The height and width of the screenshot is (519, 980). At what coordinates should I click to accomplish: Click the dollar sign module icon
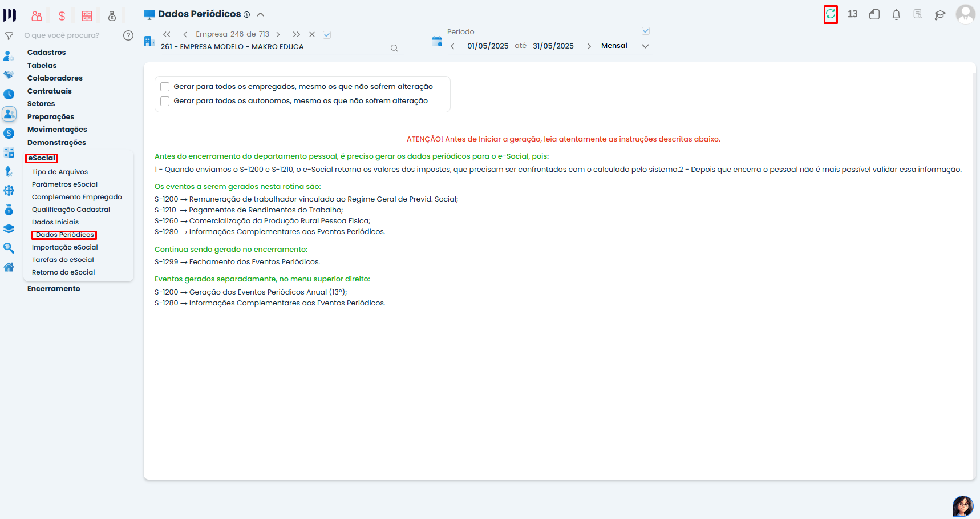click(x=62, y=16)
